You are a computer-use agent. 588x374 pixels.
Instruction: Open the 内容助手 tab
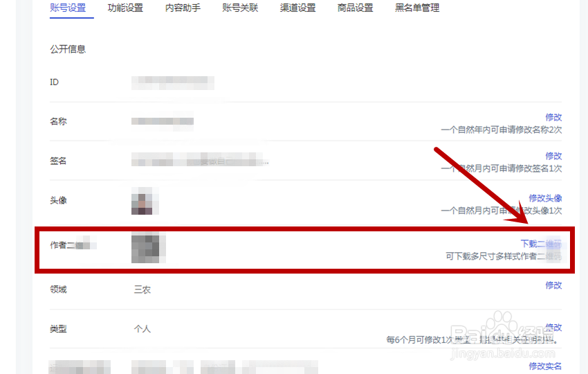(183, 8)
